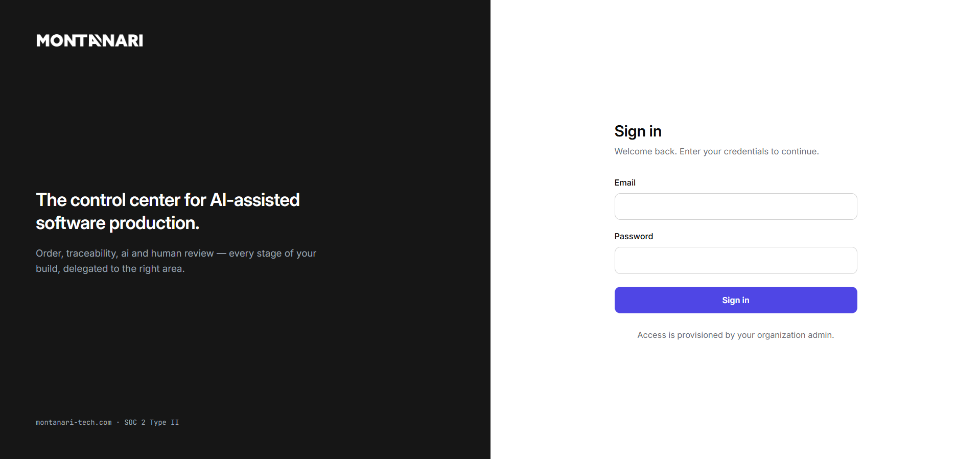Click the SOC 2 Type II label
Screen dimensions: 980x459
point(152,422)
